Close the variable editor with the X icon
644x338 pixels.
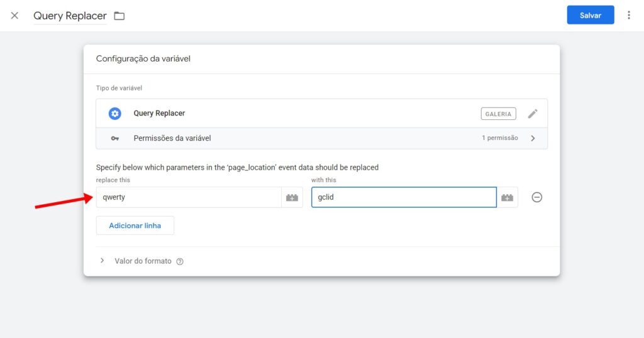[x=14, y=16]
